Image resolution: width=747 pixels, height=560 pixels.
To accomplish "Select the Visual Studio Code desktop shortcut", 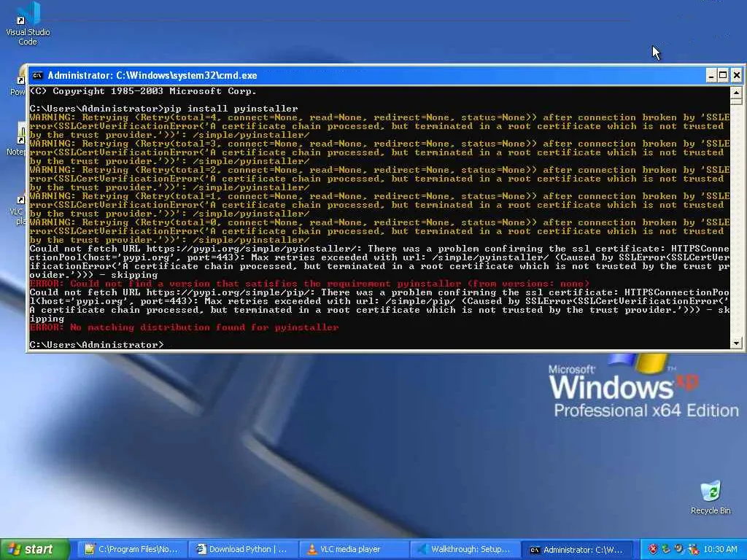I will point(28,24).
